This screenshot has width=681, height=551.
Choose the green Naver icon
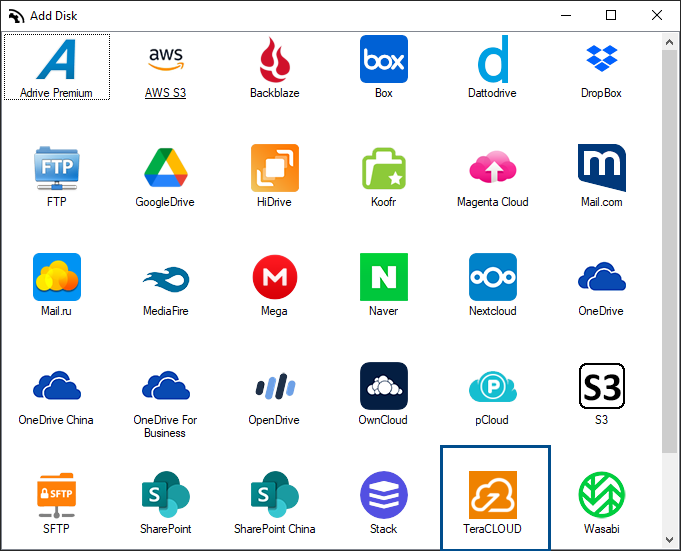point(384,277)
